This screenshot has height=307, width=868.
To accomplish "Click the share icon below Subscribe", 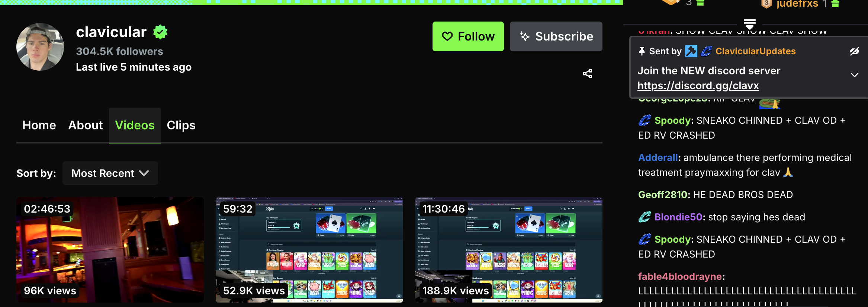I will 588,74.
